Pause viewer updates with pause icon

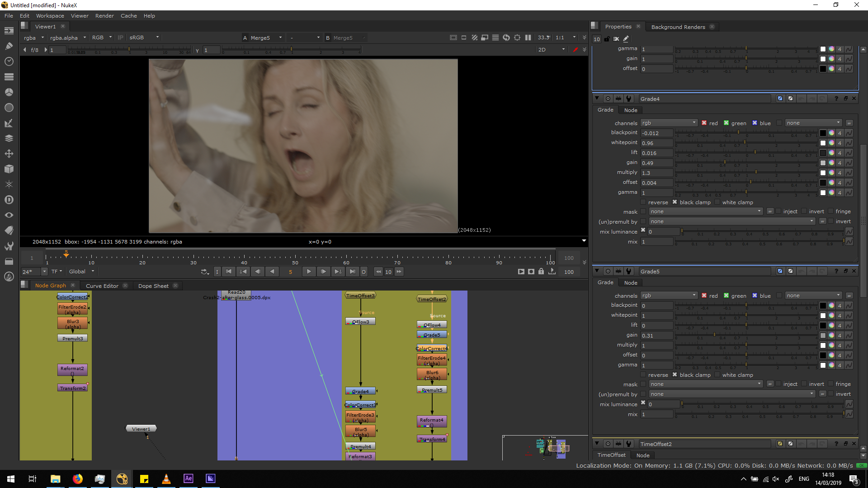528,38
